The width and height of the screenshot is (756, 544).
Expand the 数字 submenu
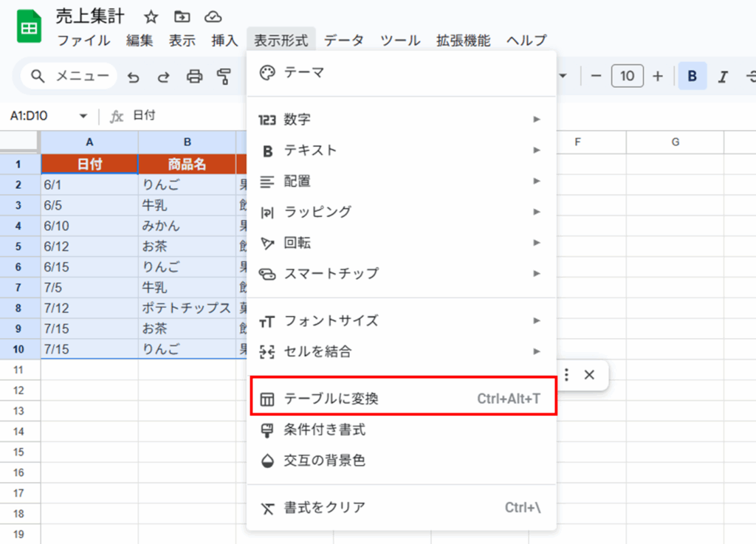tap(401, 119)
